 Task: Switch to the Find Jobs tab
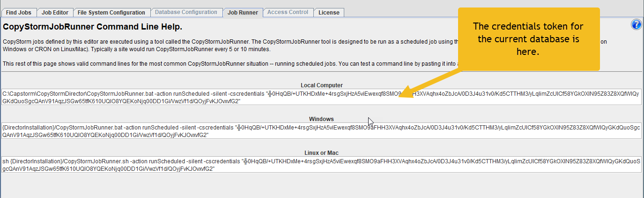coord(18,13)
